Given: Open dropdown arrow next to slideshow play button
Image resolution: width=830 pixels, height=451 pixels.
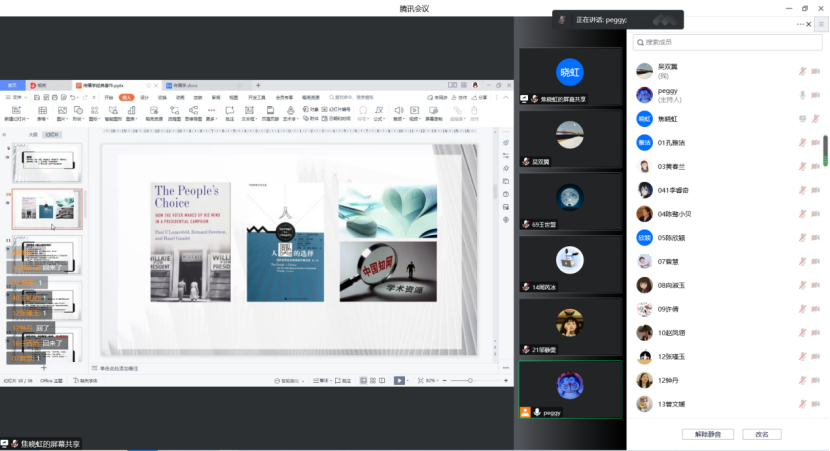Looking at the screenshot, I should 409,380.
